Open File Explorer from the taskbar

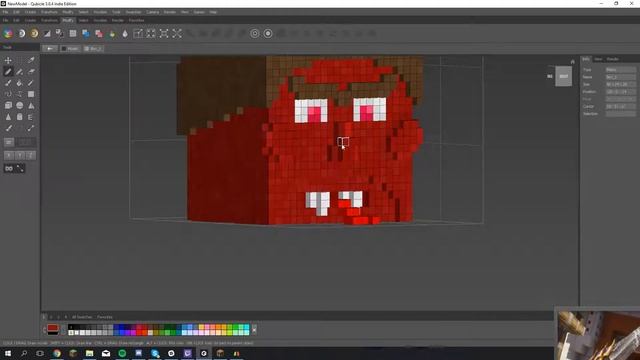coord(89,353)
